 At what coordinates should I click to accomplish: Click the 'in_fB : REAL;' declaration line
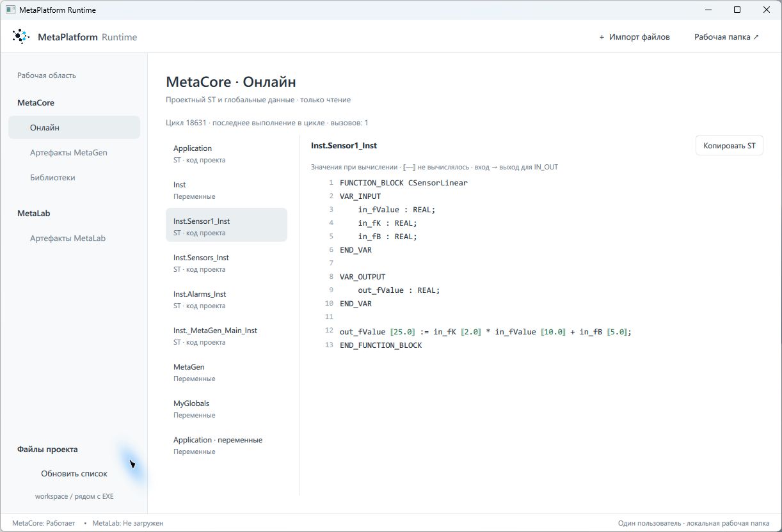point(388,237)
